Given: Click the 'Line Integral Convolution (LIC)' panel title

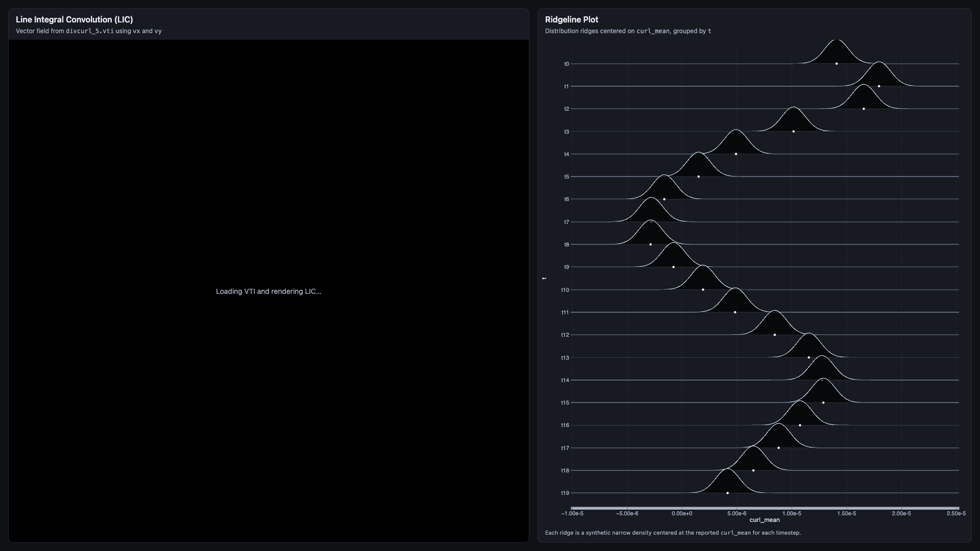Looking at the screenshot, I should point(75,19).
